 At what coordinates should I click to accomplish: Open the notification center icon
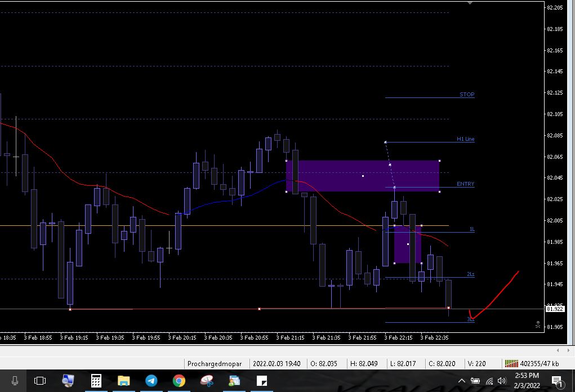pos(557,381)
